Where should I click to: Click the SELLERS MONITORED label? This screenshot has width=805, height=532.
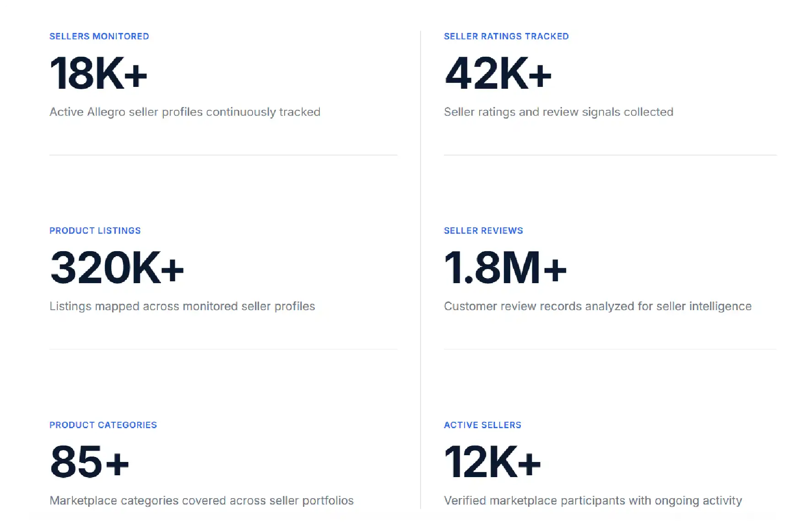[x=99, y=36]
